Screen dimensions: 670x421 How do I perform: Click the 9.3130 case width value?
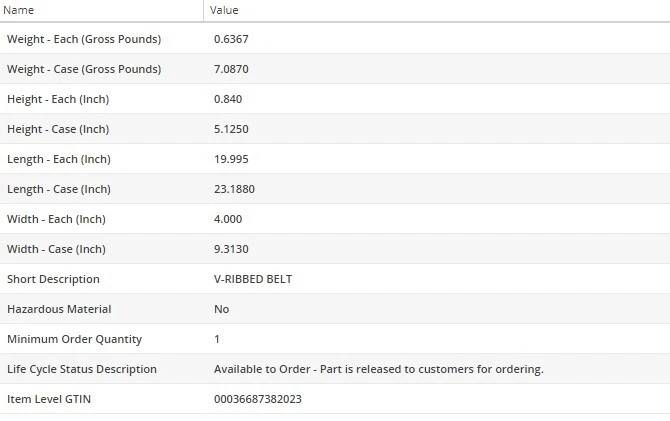[234, 249]
